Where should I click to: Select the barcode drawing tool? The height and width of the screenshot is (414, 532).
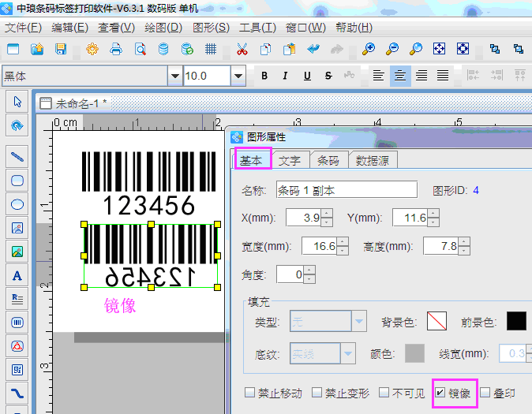click(x=17, y=322)
